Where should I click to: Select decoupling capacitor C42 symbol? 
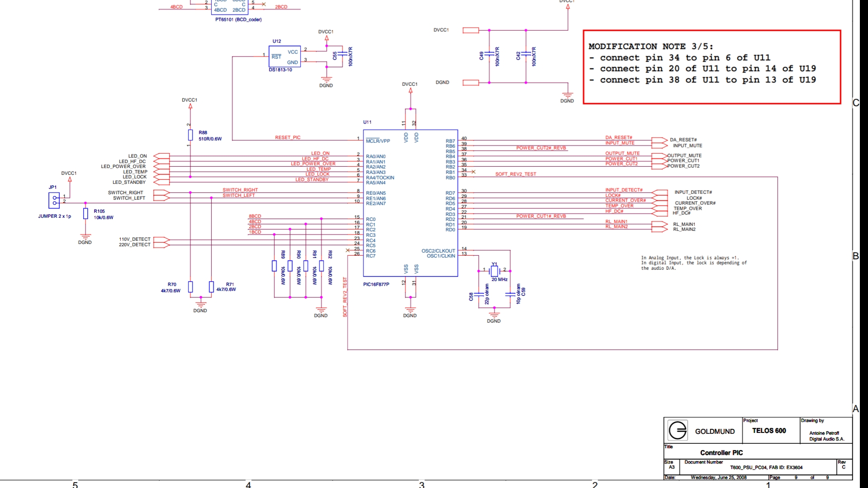pyautogui.click(x=526, y=55)
